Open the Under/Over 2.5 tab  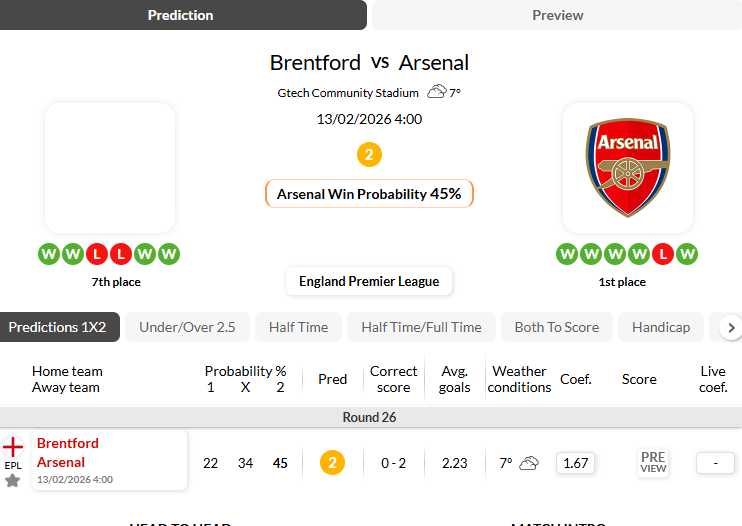187,327
